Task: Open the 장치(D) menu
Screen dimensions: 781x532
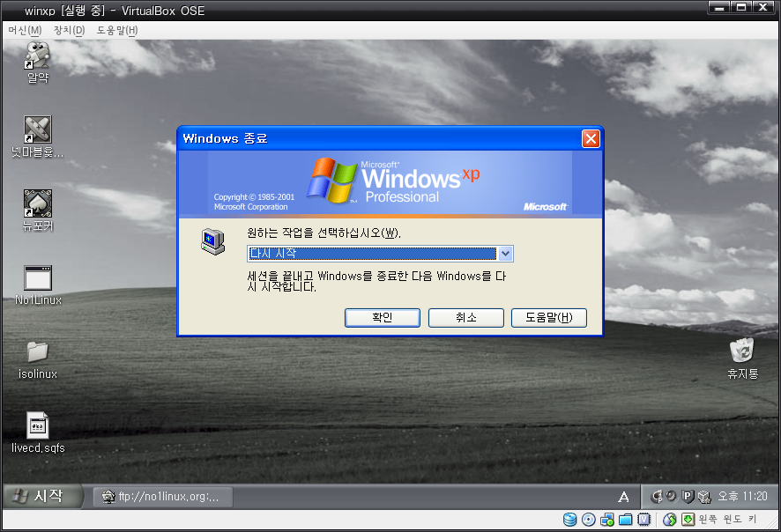Action: click(70, 30)
